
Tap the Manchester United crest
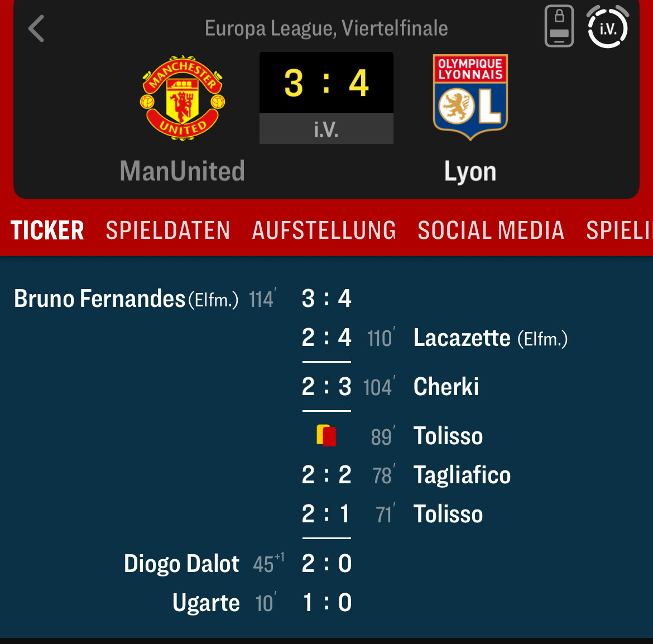[x=183, y=98]
